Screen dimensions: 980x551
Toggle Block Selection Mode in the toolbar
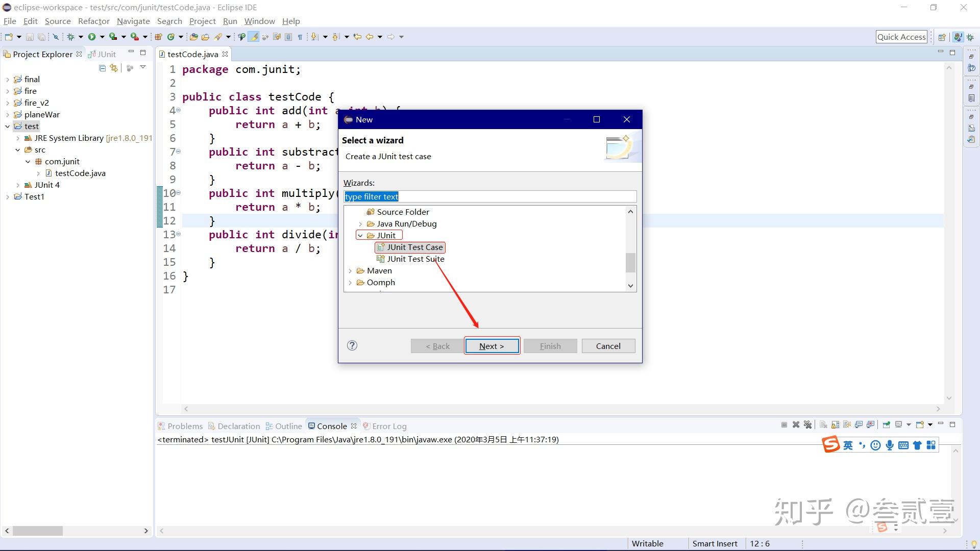point(288,37)
